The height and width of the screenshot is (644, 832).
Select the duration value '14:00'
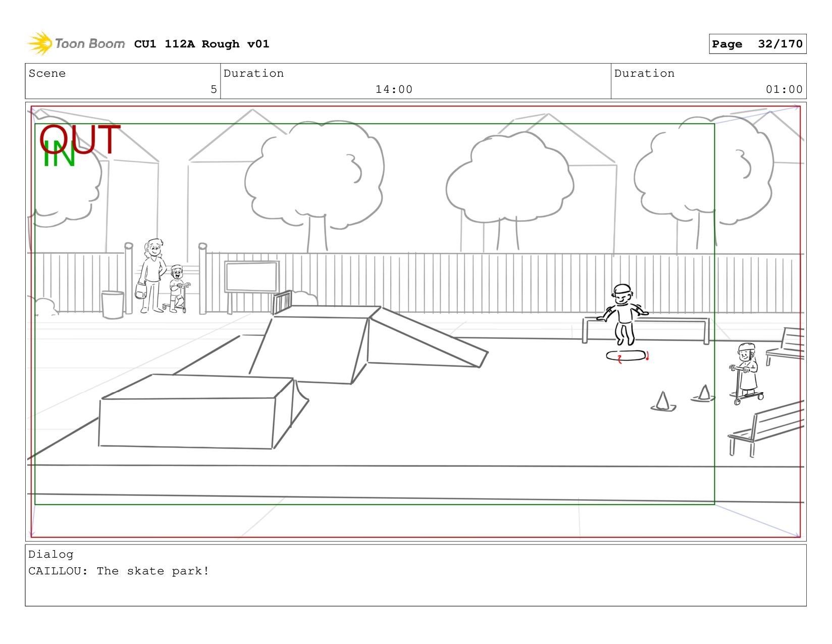[x=394, y=89]
